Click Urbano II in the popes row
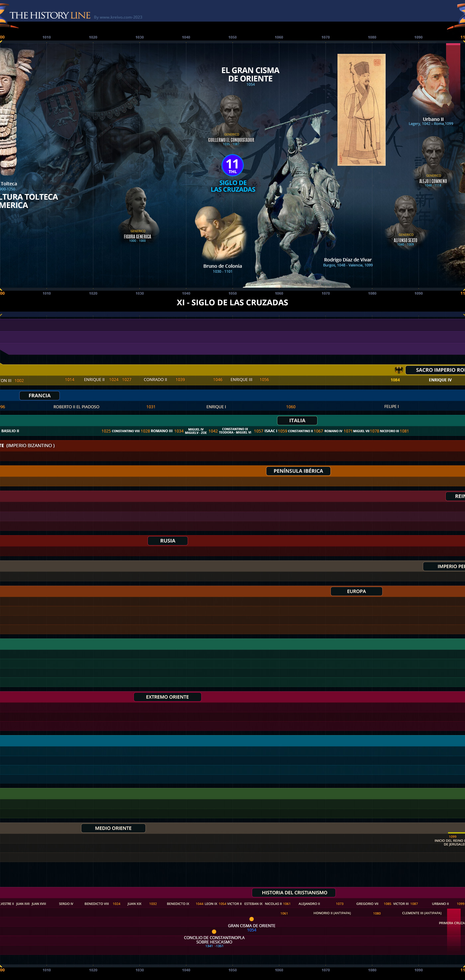465x980 pixels. pos(440,904)
